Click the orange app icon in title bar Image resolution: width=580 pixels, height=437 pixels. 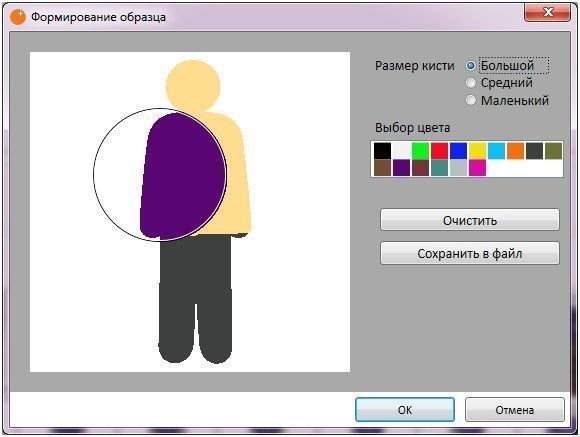pos(18,17)
